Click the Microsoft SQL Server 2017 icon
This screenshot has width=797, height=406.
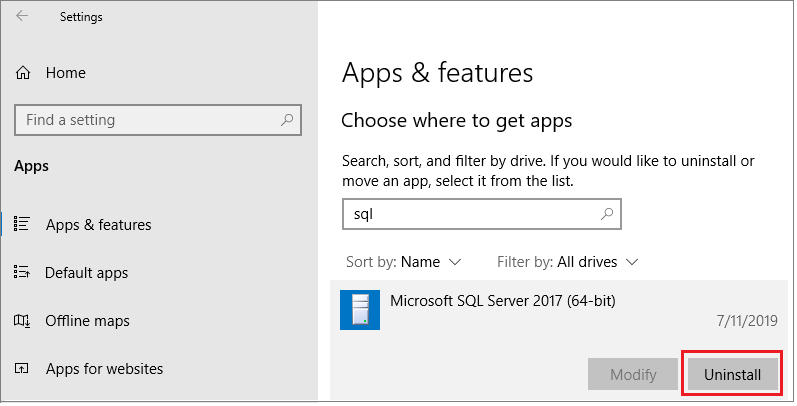360,310
